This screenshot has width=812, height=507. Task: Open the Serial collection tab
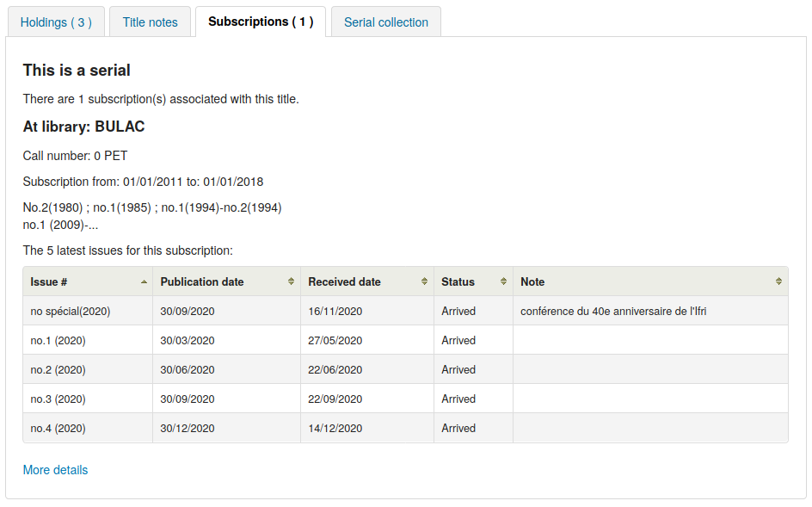pyautogui.click(x=385, y=22)
